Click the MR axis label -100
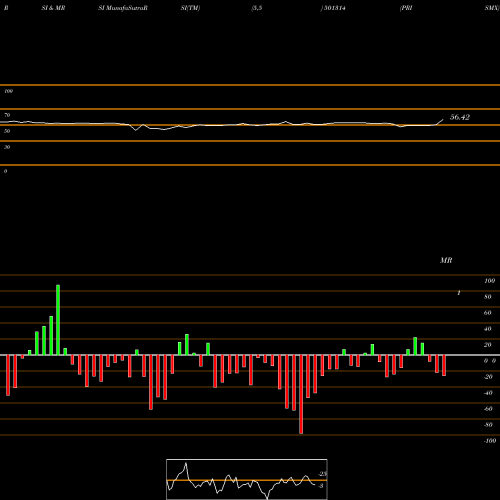 [490, 441]
